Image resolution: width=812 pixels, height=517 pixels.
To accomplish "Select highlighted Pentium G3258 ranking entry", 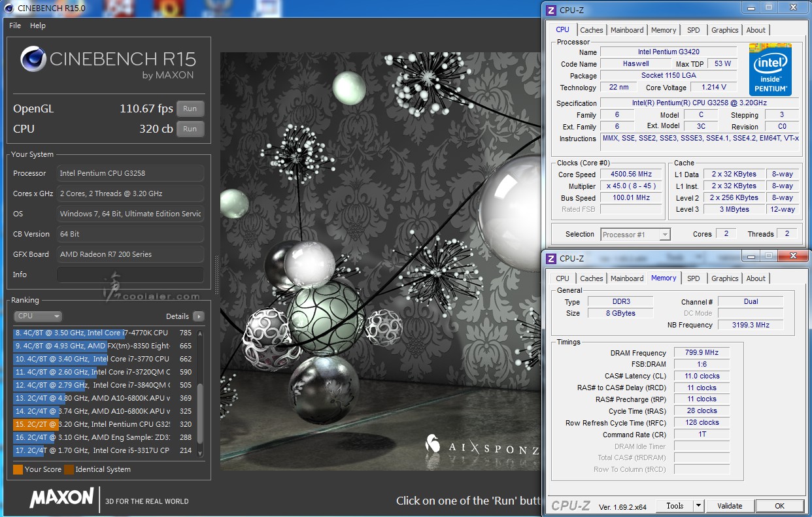I will coord(103,424).
